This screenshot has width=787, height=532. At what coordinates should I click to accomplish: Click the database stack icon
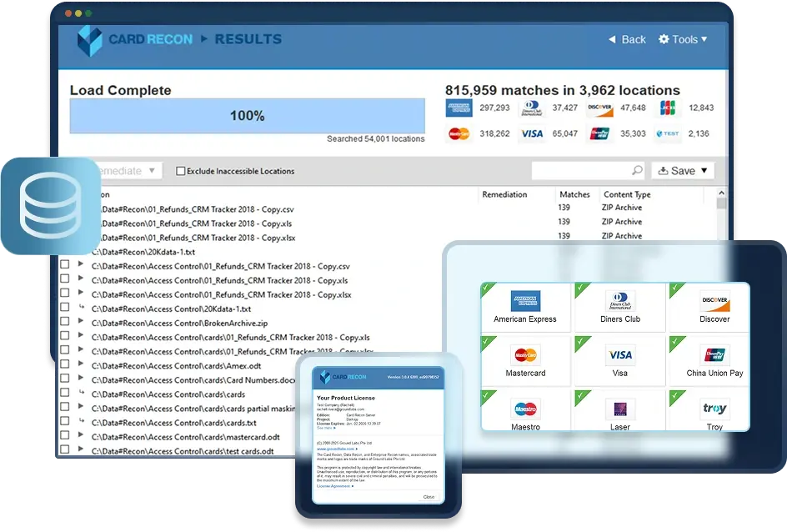(x=50, y=204)
